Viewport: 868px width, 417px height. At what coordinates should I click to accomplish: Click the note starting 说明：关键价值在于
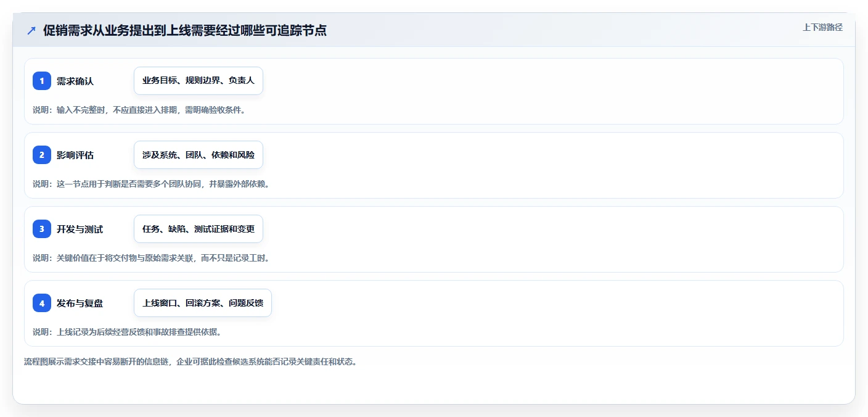pyautogui.click(x=151, y=258)
